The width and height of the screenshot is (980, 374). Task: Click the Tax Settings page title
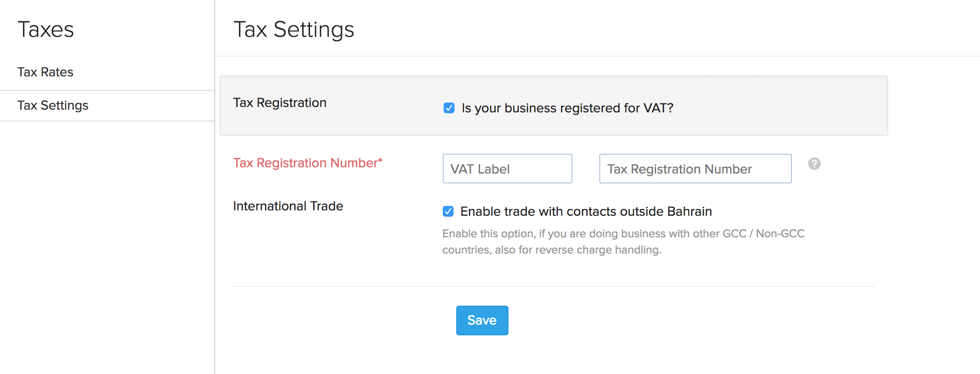293,29
